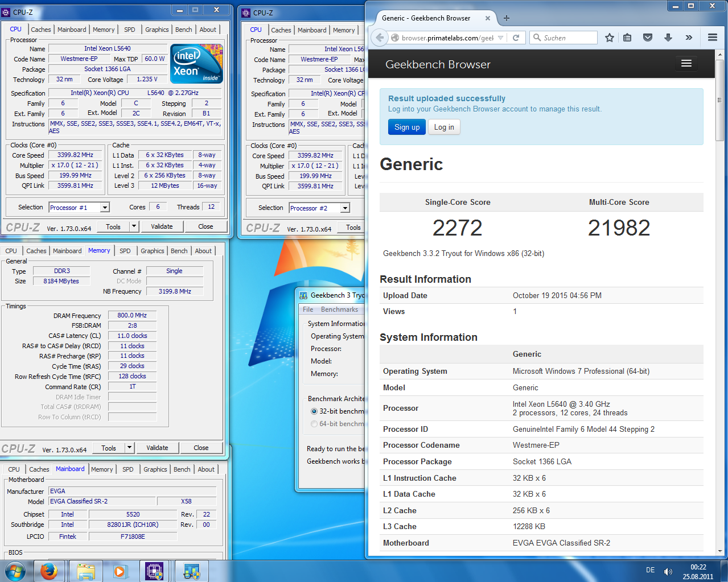Expand Tools dropdown arrow in first CPU-Z
The width and height of the screenshot is (728, 582).
pos(134,226)
